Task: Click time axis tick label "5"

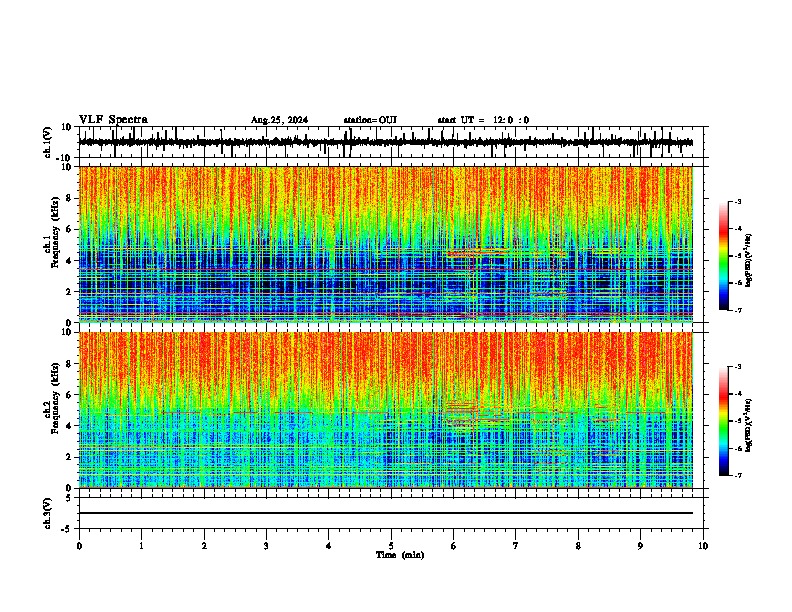Action: [x=391, y=546]
